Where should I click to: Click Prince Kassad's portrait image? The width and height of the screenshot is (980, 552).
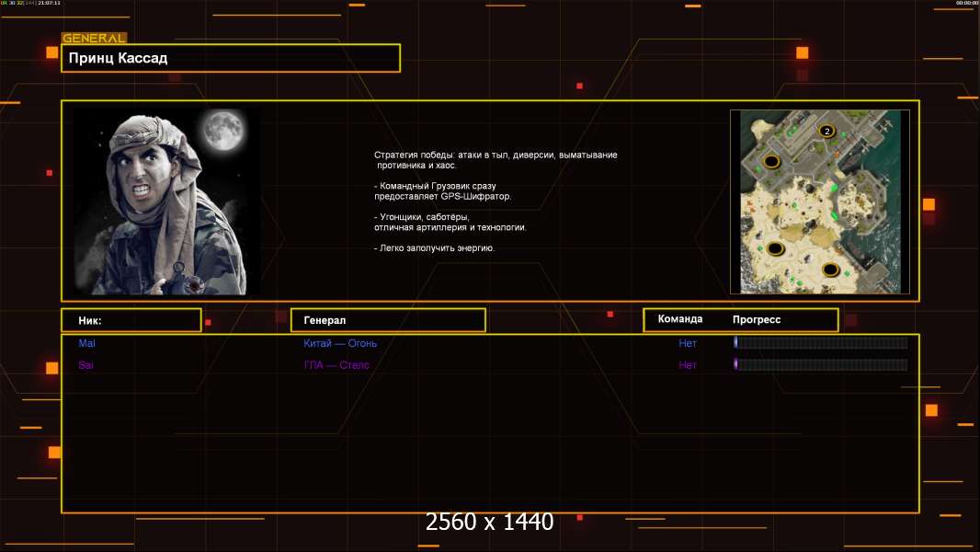point(165,202)
